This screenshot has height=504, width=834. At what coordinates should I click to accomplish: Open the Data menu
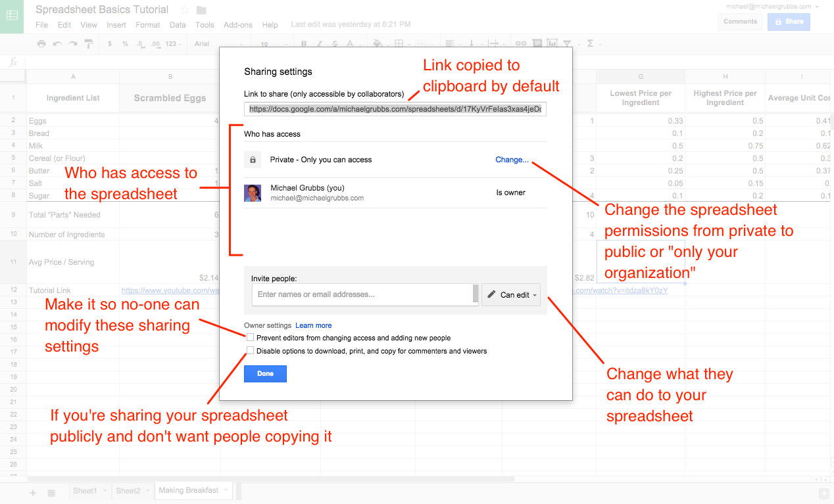(x=178, y=24)
